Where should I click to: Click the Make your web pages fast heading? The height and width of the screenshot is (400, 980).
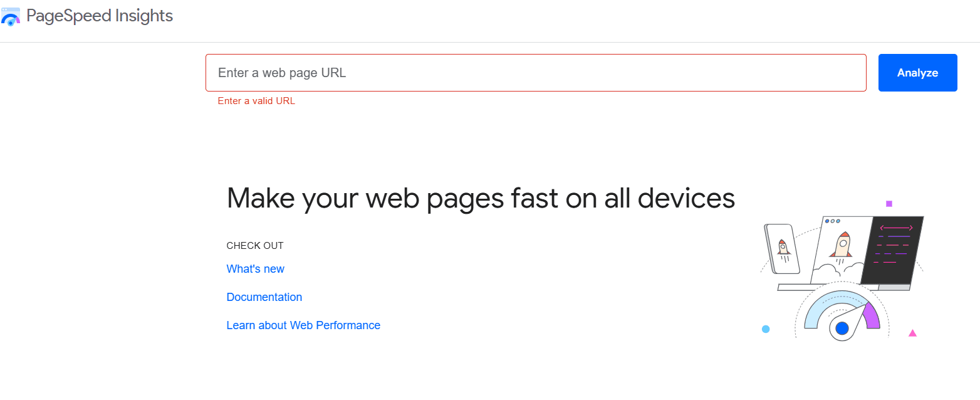click(x=481, y=197)
